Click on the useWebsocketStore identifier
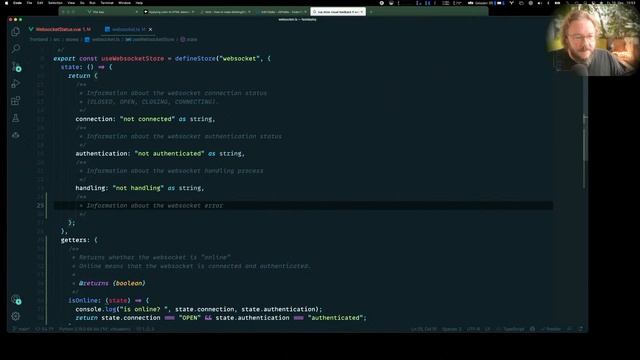Screen dimensions: 640x360 132,58
